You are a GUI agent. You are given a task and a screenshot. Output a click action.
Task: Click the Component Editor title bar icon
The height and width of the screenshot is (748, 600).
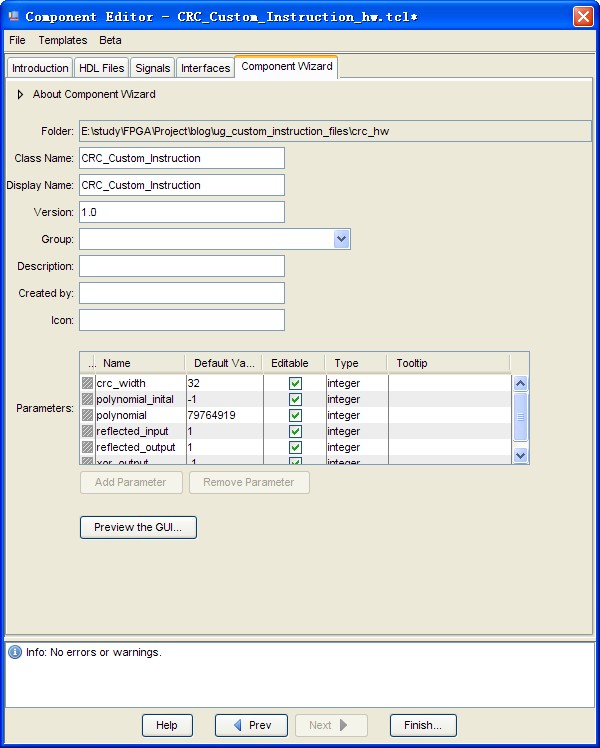pyautogui.click(x=13, y=16)
